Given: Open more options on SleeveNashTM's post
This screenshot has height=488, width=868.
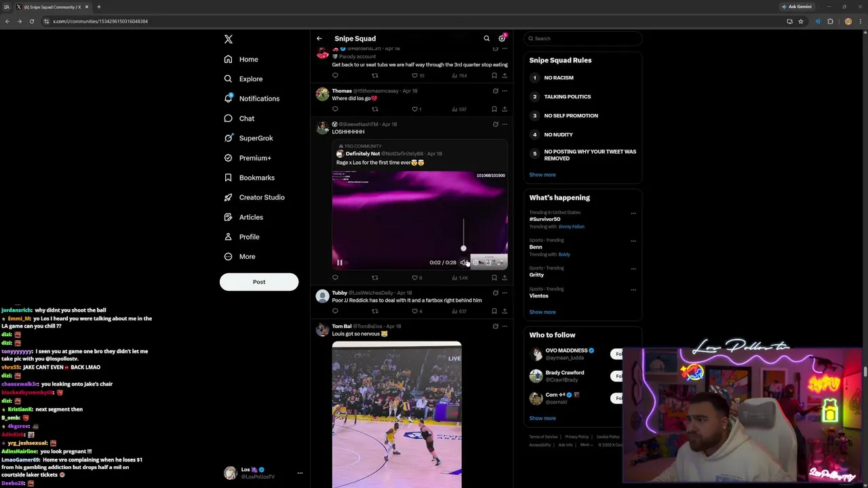Looking at the screenshot, I should click(x=505, y=124).
